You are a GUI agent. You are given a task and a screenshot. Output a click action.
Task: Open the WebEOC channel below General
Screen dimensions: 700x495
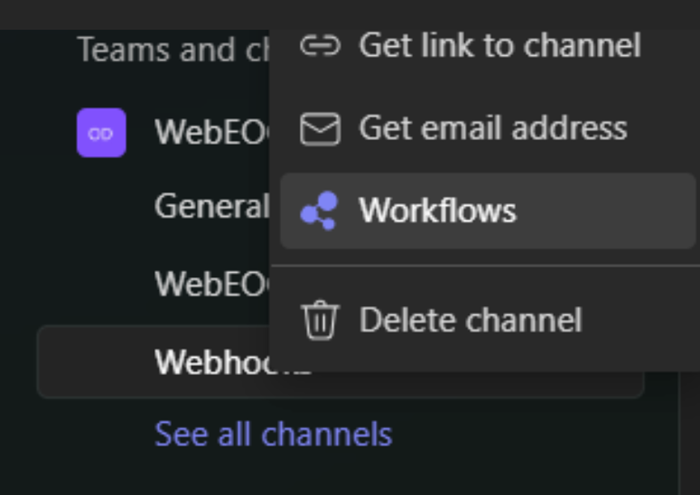[x=212, y=284]
